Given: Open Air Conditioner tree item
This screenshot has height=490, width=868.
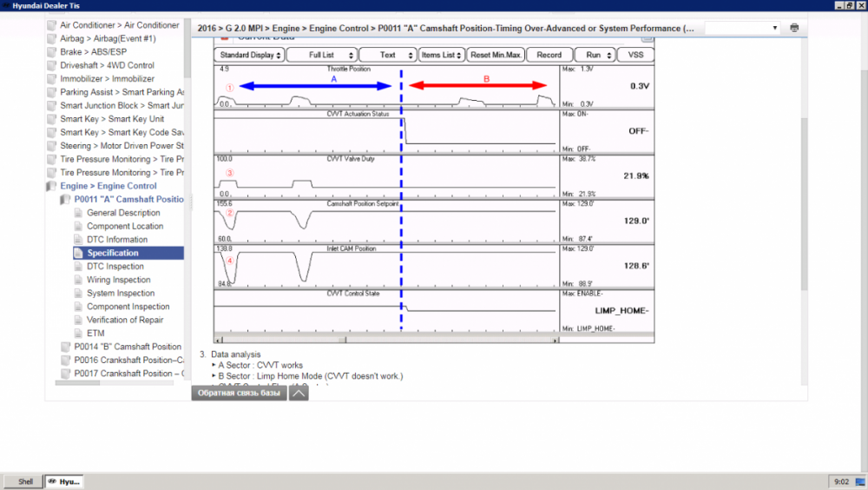Looking at the screenshot, I should coord(120,25).
